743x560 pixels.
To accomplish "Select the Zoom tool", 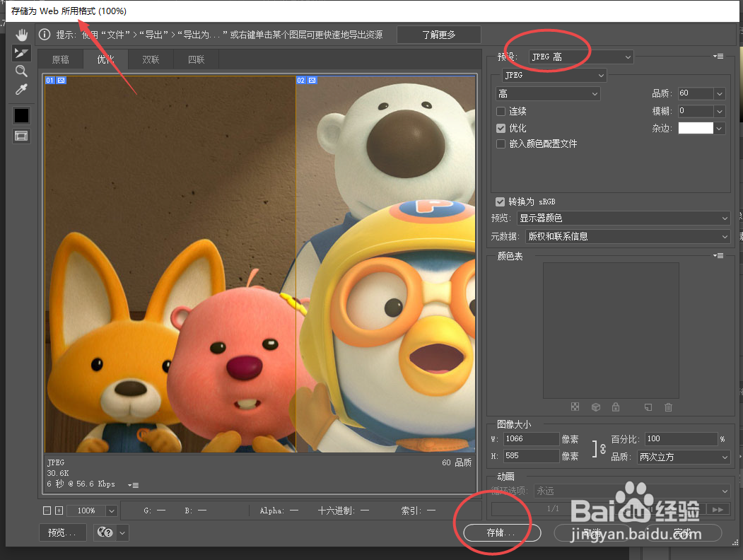I will click(21, 71).
